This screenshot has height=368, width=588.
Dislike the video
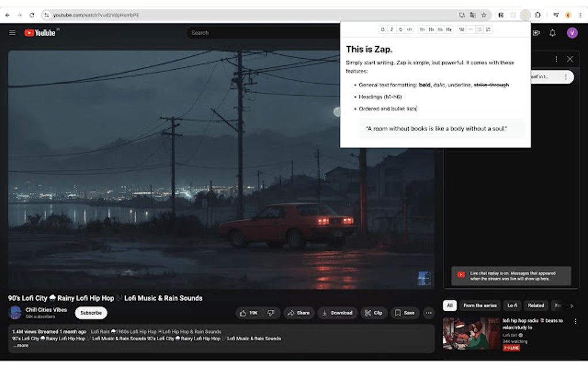coord(272,313)
